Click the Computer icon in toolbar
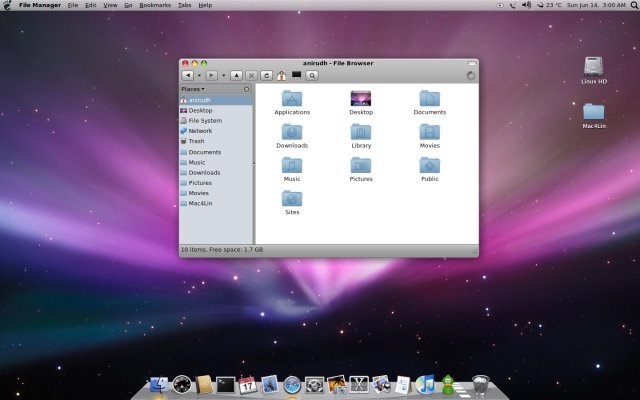This screenshot has width=640, height=400. coord(297,75)
